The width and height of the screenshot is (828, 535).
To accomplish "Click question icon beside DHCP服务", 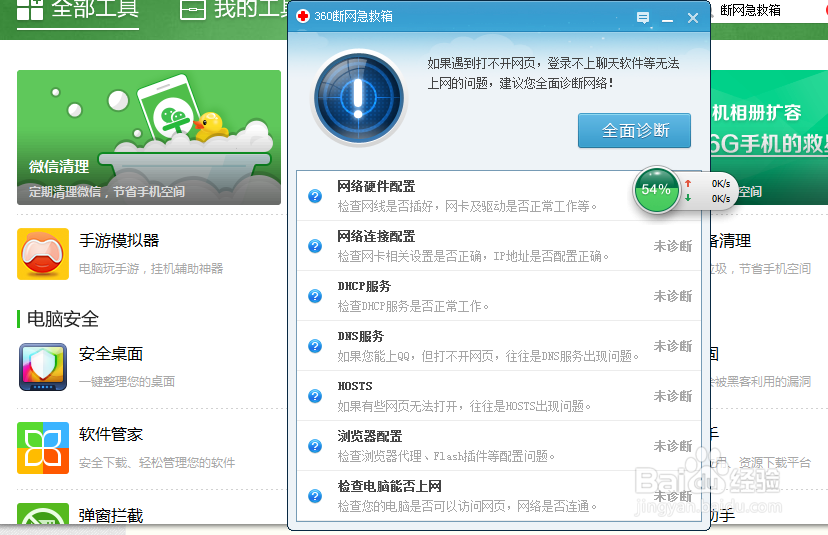I will (x=315, y=296).
